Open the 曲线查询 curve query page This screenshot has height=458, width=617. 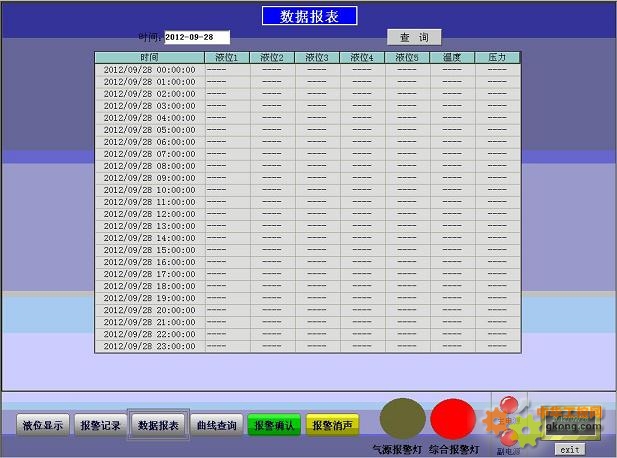[216, 425]
